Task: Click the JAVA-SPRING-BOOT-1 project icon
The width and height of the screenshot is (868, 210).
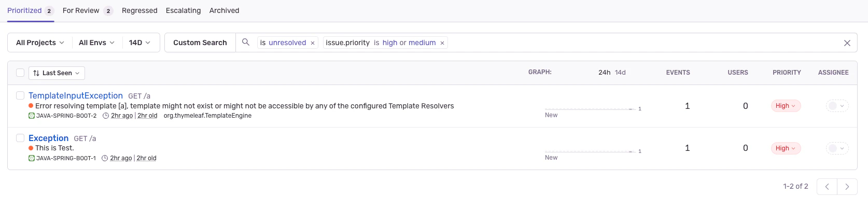Action: [x=32, y=158]
